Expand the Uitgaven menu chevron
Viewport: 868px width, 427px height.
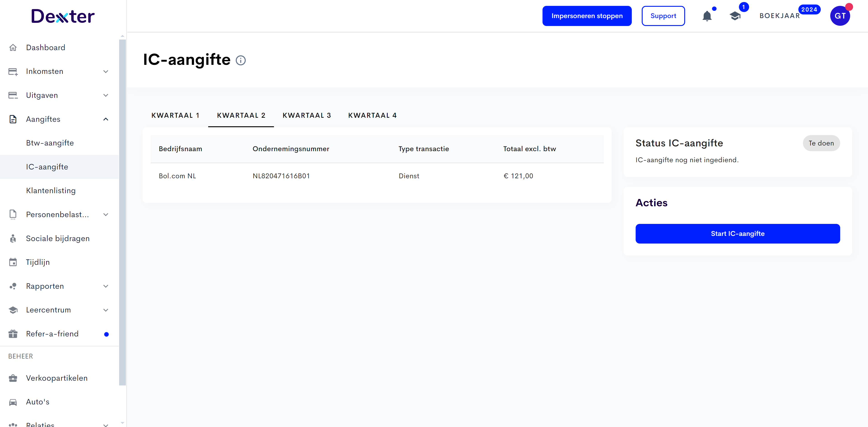[106, 95]
